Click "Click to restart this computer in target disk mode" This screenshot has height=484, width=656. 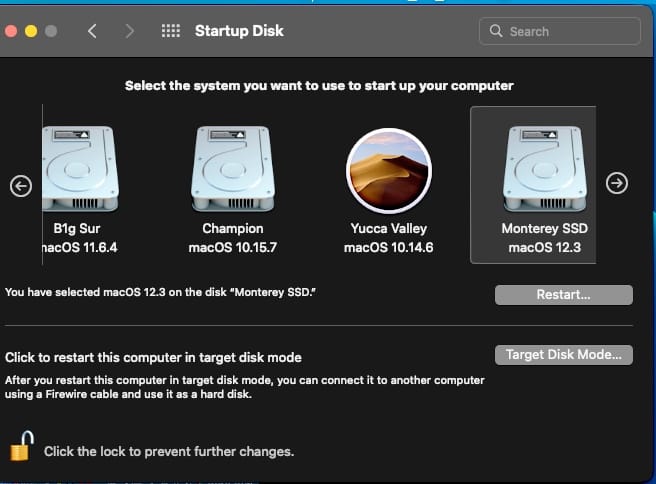tap(154, 358)
